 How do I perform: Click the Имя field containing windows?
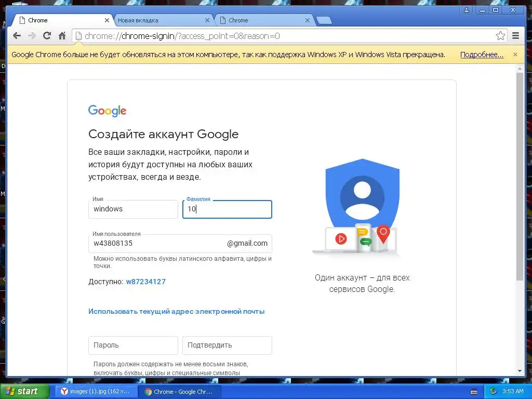tap(133, 209)
